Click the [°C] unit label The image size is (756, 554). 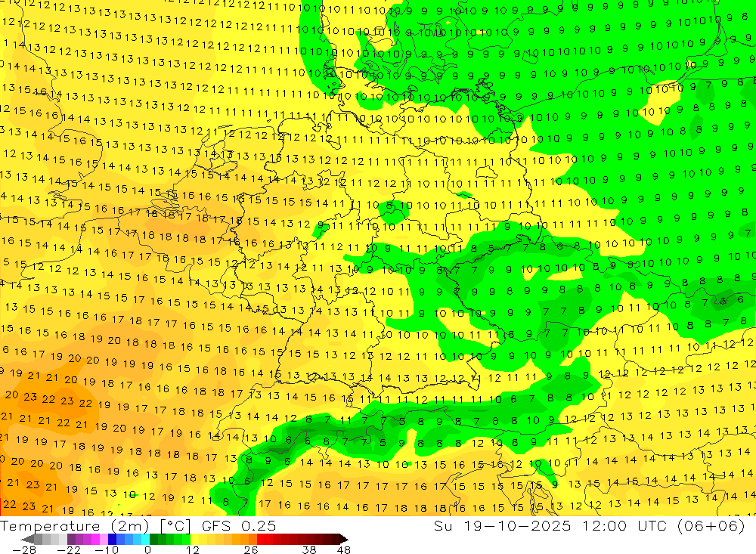coord(175,526)
